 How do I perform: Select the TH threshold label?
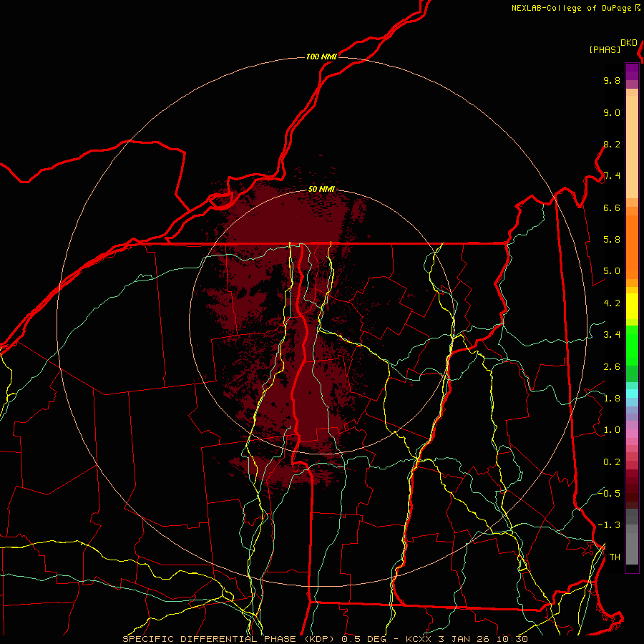click(615, 557)
